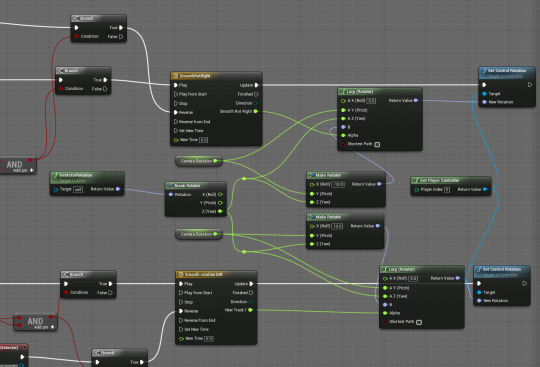Image resolution: width=540 pixels, height=367 pixels.
Task: Click Reverse from End pin on SmoothRotRight
Action: tap(176, 122)
